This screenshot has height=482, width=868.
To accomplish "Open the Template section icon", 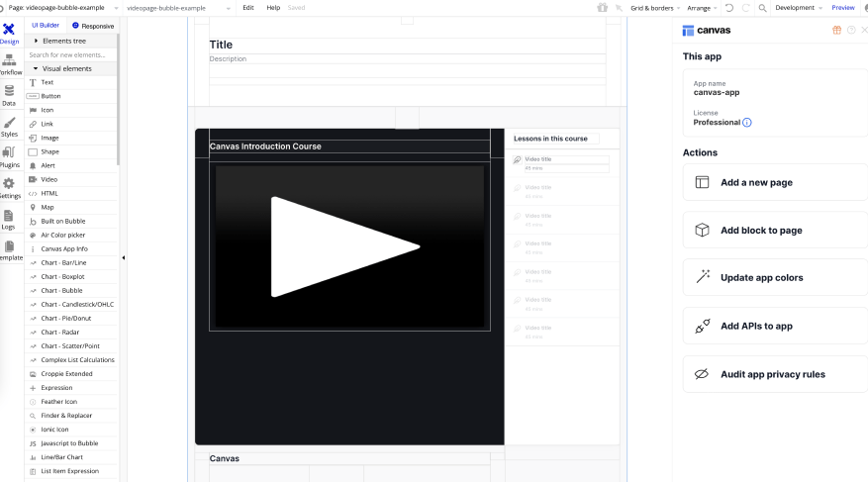I will point(9,250).
